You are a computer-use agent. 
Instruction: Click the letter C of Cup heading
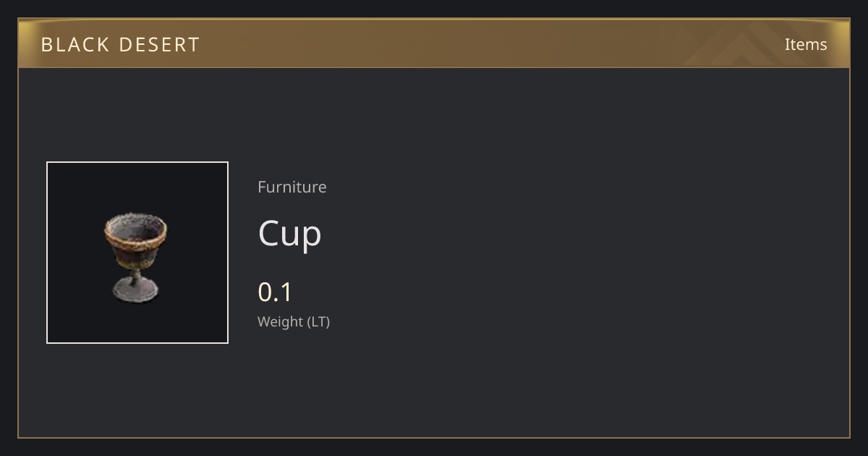pos(270,233)
